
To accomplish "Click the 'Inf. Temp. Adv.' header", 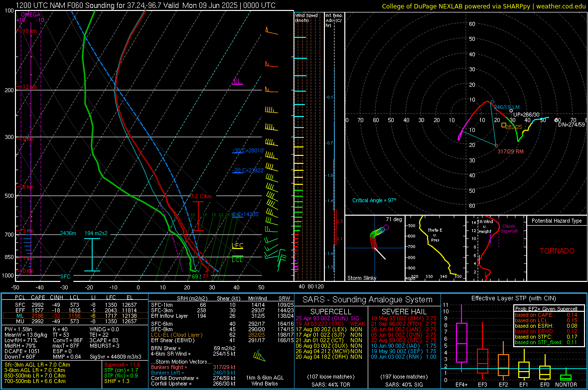I will pos(334,20).
